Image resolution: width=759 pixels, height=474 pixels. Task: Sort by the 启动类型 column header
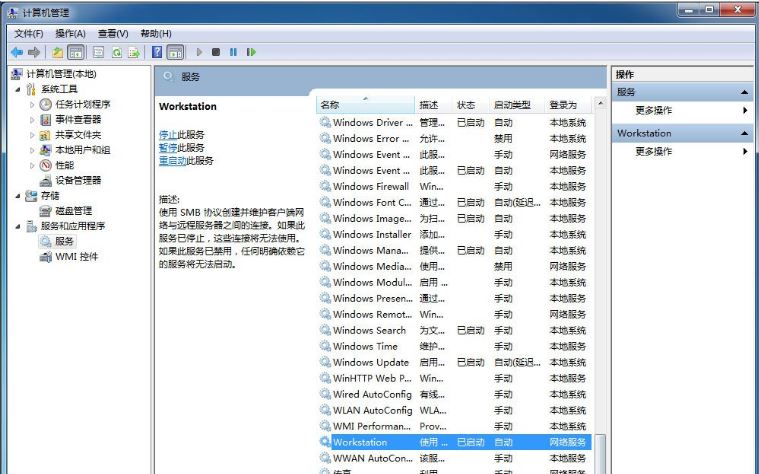coord(517,105)
